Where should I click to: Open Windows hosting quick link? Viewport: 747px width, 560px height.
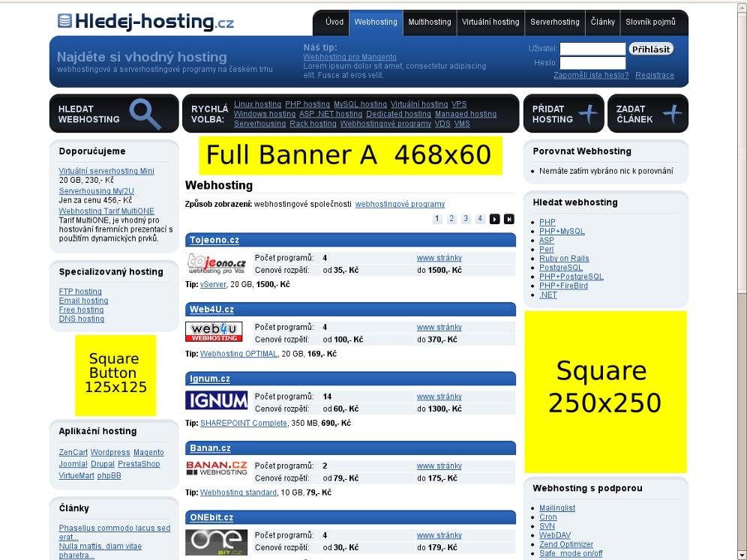(265, 114)
